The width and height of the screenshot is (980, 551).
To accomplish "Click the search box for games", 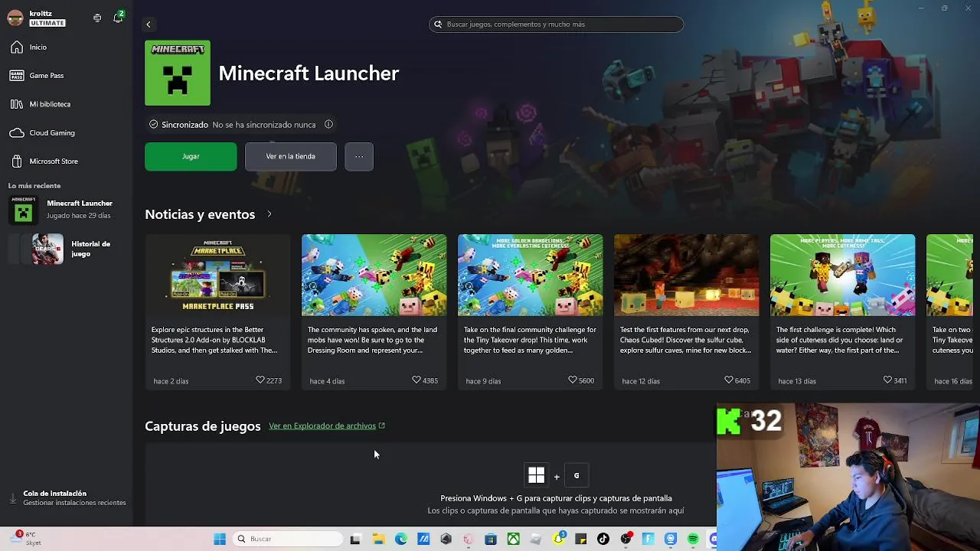I will click(556, 24).
